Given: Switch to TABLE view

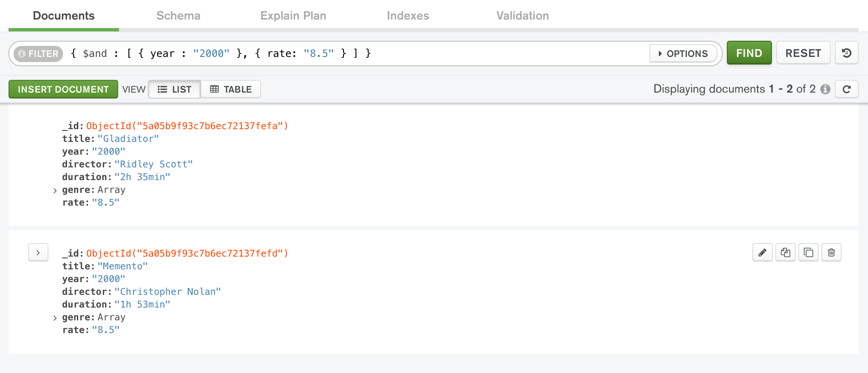Looking at the screenshot, I should coord(231,89).
